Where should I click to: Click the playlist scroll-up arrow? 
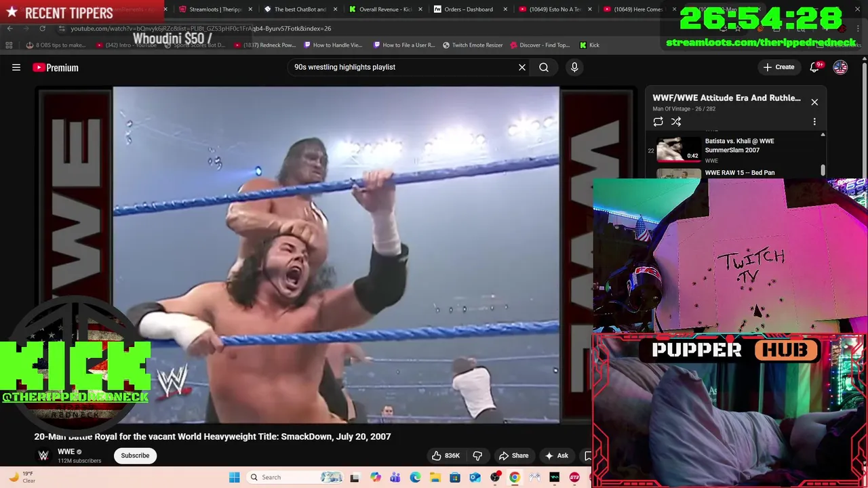(823, 135)
